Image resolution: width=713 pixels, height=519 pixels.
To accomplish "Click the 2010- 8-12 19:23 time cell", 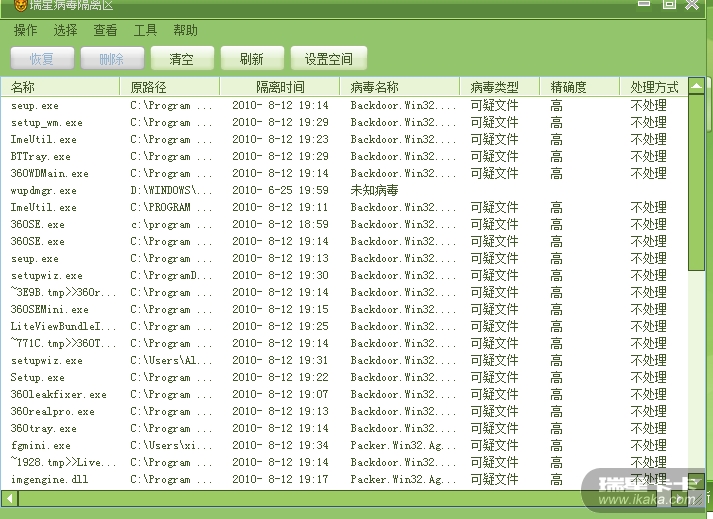I will (x=280, y=139).
